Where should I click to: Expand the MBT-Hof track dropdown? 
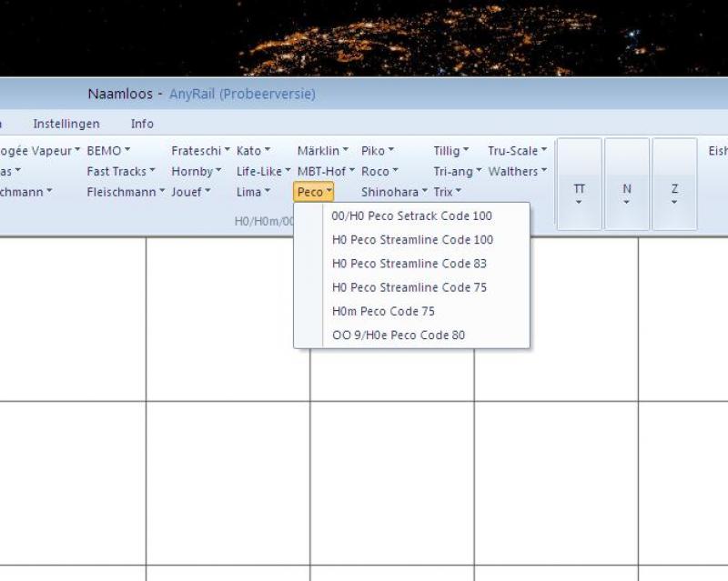point(326,171)
